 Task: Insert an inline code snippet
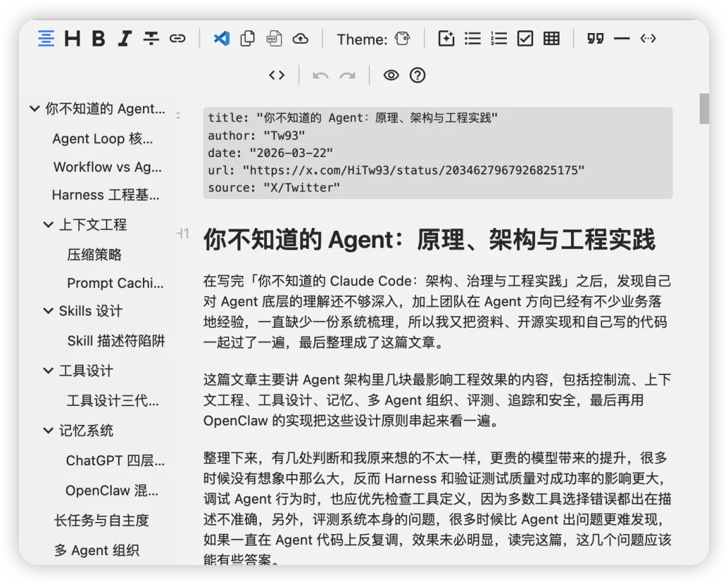coord(648,38)
